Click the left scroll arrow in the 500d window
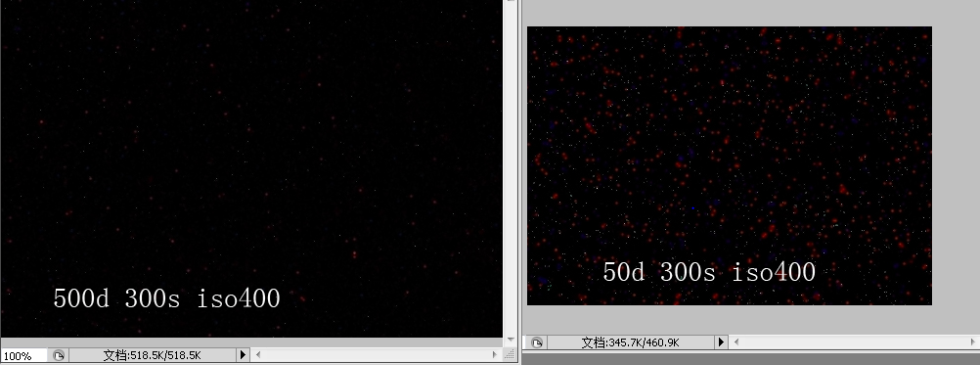The image size is (980, 365). [258, 355]
